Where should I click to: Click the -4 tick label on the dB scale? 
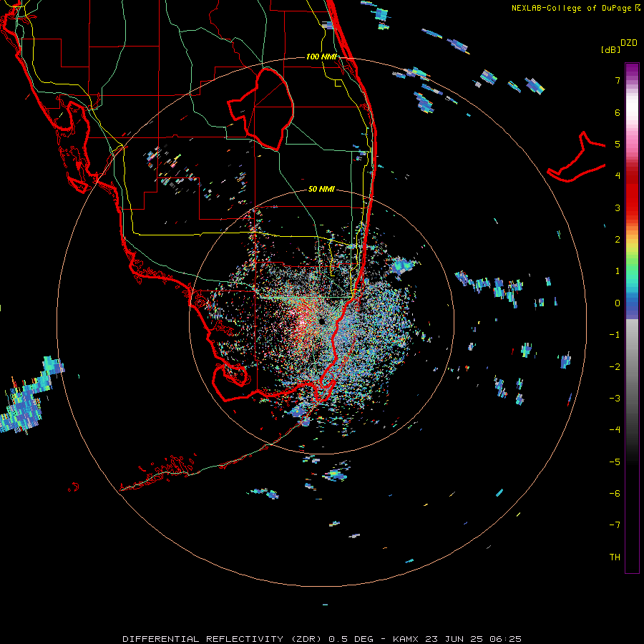click(615, 430)
